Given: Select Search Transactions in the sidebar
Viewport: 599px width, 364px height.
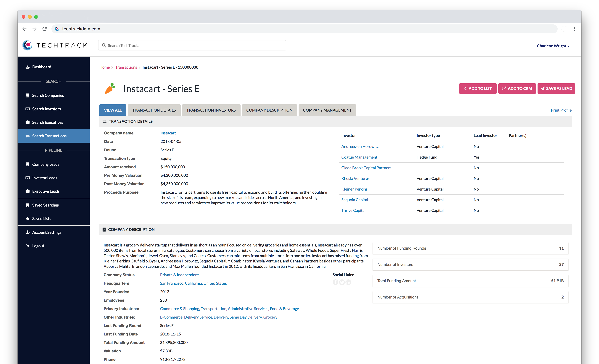Looking at the screenshot, I should 53,136.
